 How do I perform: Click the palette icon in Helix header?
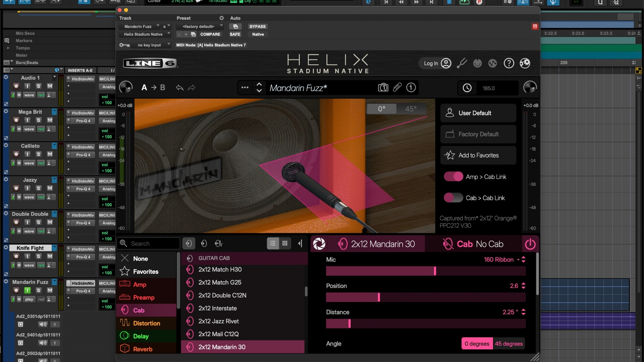tap(477, 63)
